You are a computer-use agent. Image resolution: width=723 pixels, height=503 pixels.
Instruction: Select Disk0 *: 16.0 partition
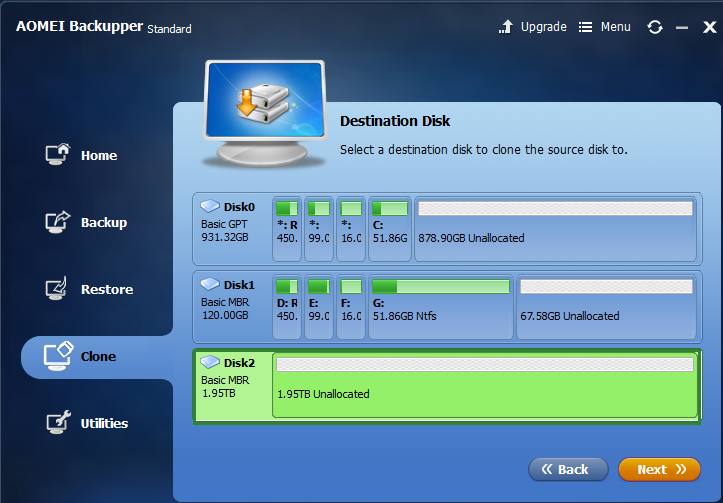[351, 229]
